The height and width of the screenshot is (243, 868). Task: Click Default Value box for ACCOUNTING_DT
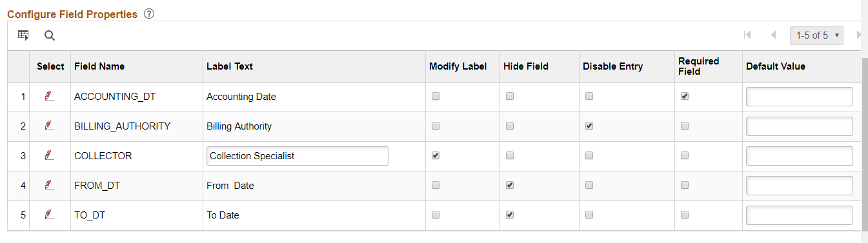point(800,97)
